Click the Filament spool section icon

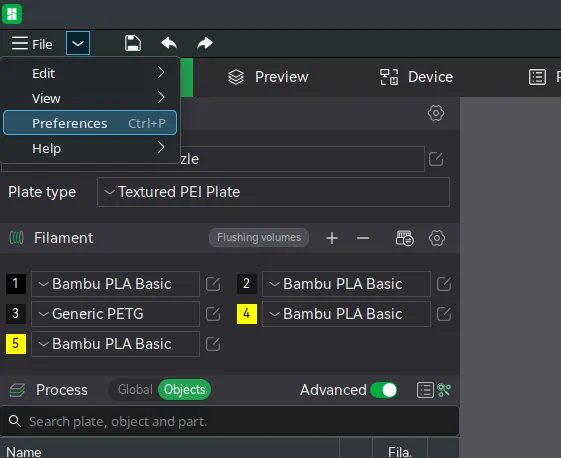coord(16,238)
